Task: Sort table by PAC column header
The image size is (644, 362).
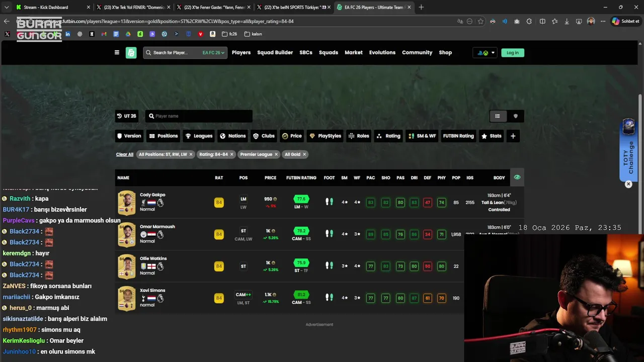Action: click(x=371, y=178)
